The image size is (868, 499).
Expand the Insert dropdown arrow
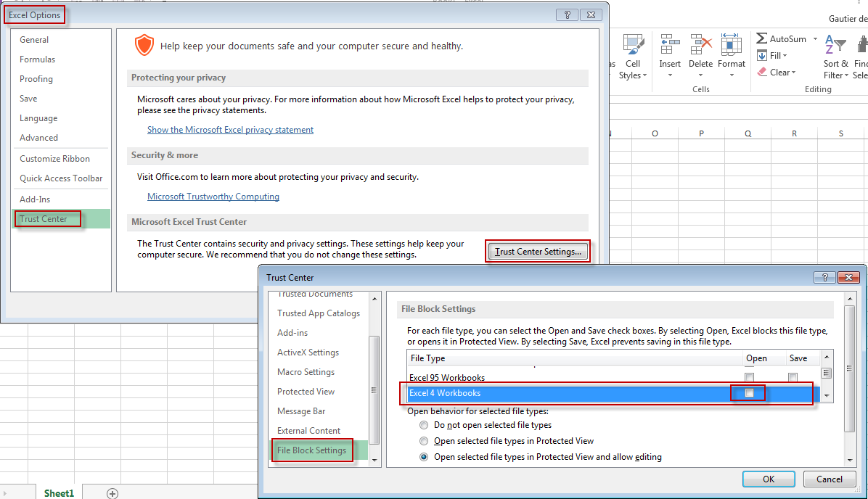[670, 75]
